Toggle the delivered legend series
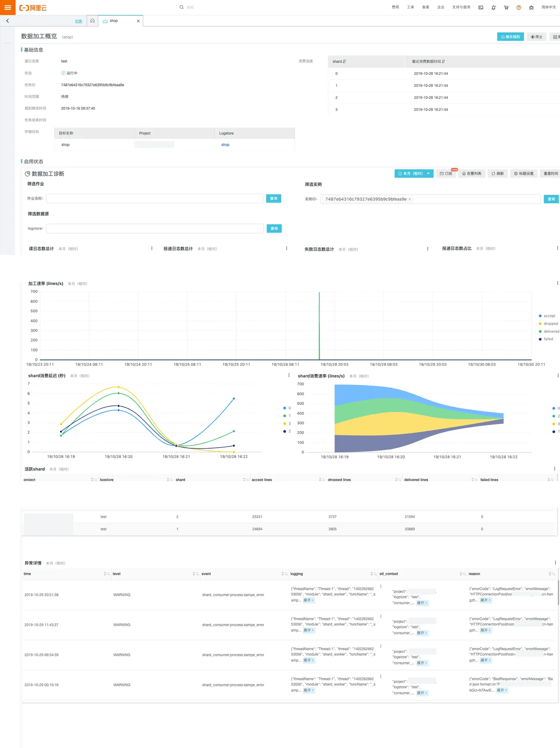 549,331
